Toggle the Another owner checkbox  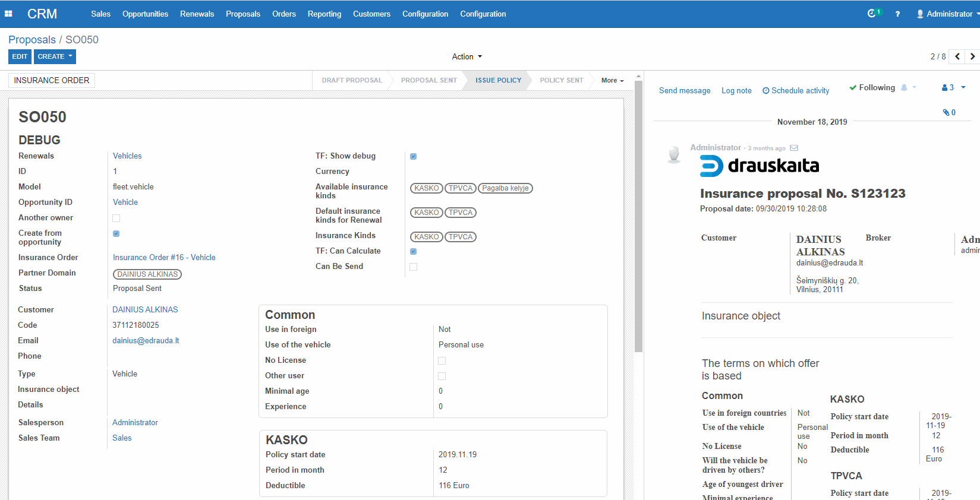point(116,218)
